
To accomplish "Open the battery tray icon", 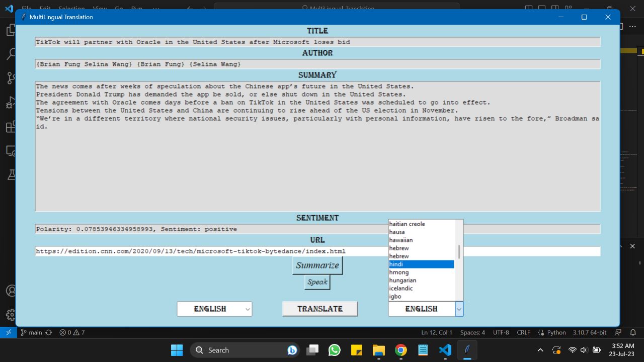I will (x=597, y=350).
